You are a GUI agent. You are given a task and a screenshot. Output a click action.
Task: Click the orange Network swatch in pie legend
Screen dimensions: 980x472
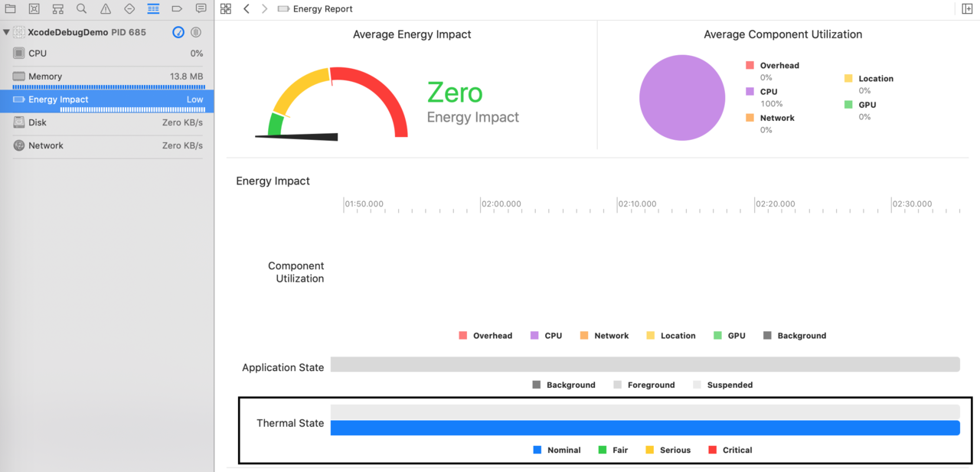[x=750, y=118]
